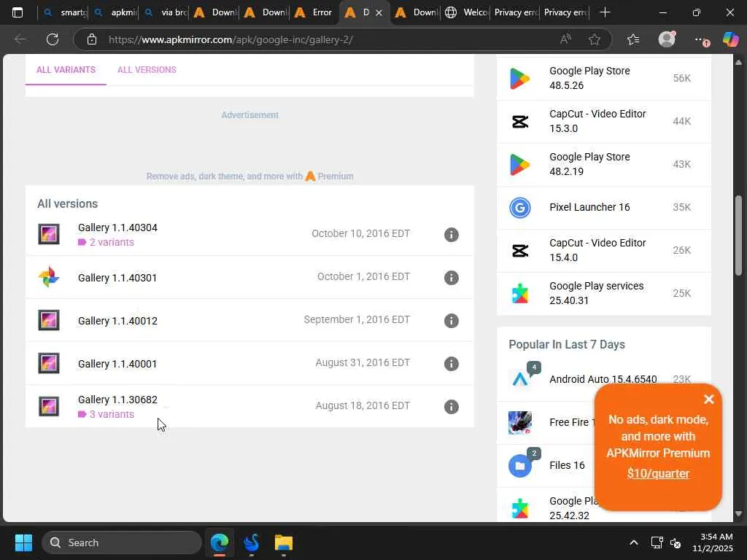This screenshot has height=560, width=747.
Task: Open Windows Start menu
Action: click(x=23, y=542)
